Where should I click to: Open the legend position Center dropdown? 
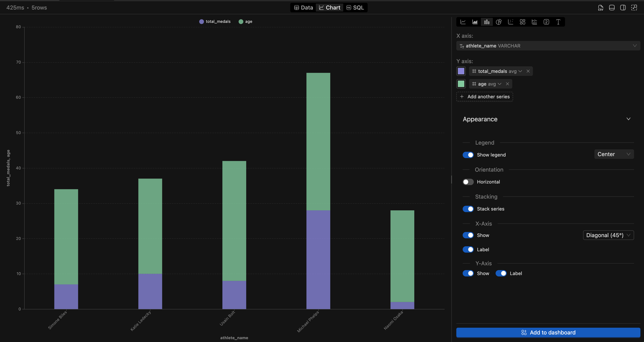click(614, 154)
